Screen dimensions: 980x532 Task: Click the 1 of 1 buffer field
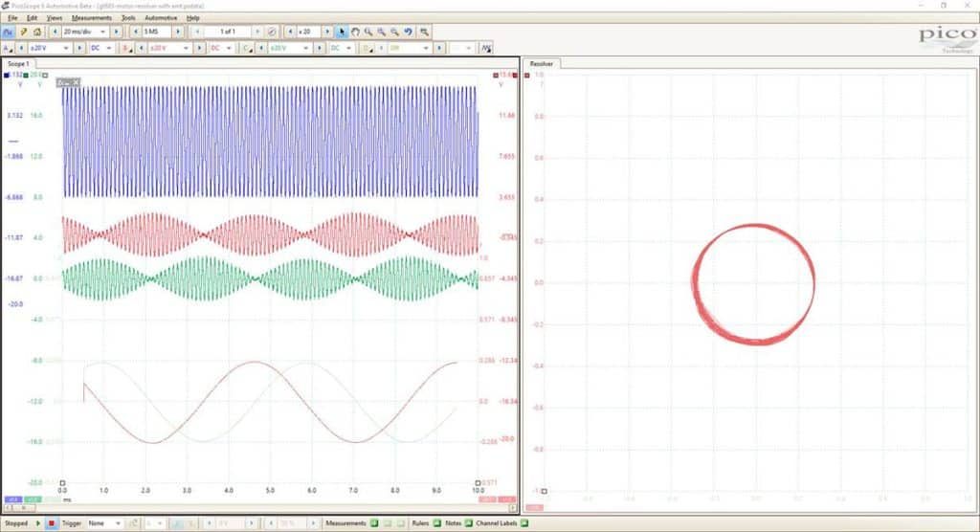pos(228,32)
